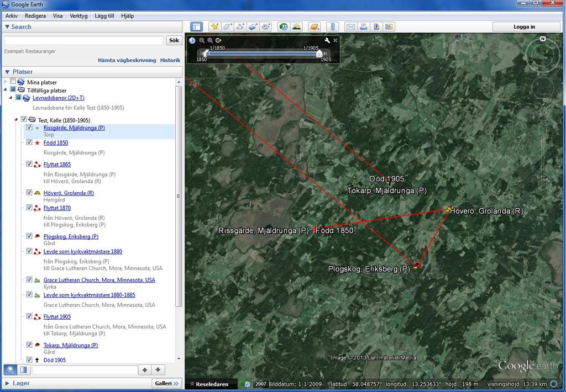Image resolution: width=566 pixels, height=392 pixels.
Task: Open the Lägg till menu
Action: click(x=104, y=16)
